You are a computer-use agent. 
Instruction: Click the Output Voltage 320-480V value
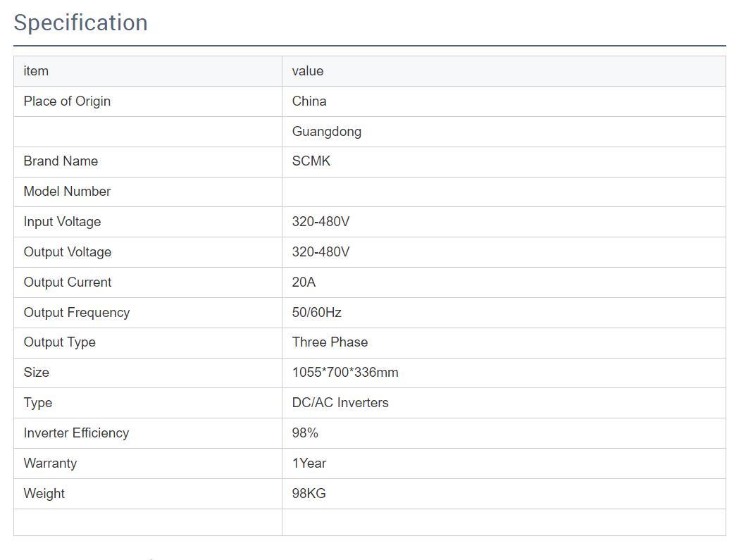(x=321, y=252)
